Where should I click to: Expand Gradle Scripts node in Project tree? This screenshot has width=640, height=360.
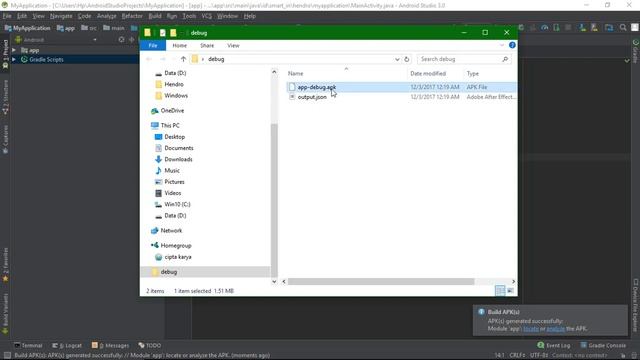[x=14, y=60]
